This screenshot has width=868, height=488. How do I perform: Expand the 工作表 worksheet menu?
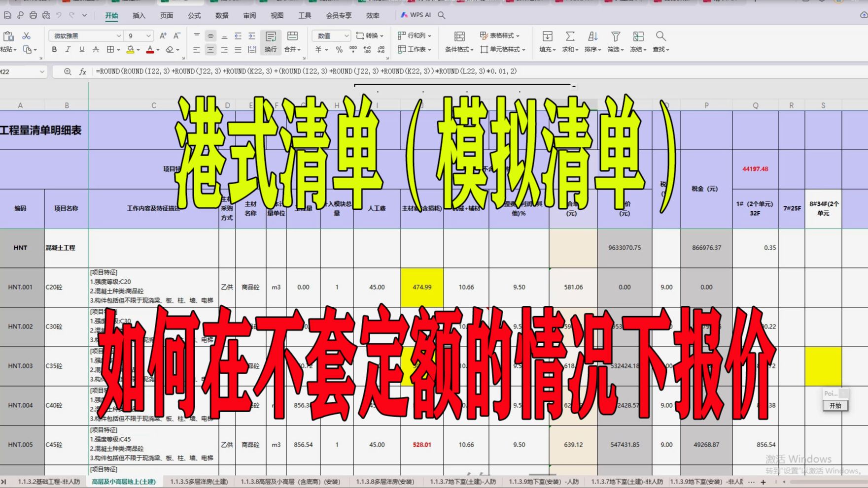415,49
